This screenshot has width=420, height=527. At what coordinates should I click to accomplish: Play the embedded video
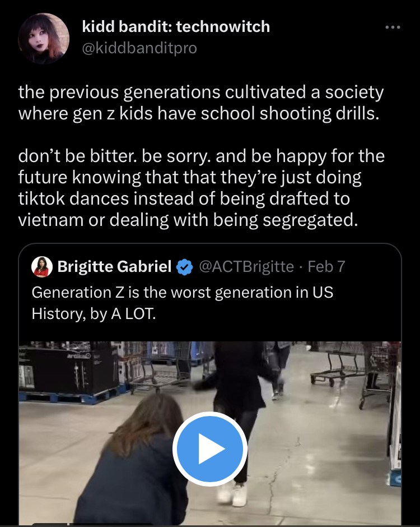(209, 449)
